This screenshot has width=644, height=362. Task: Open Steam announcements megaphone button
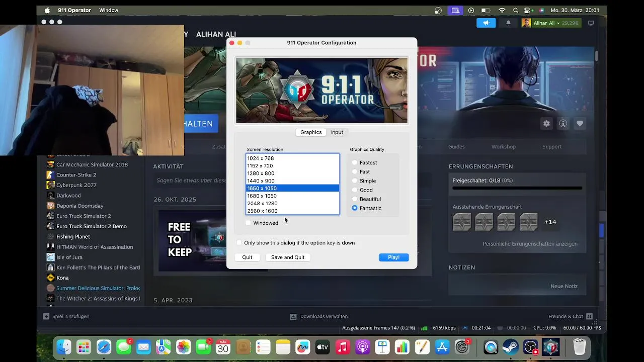tap(486, 23)
